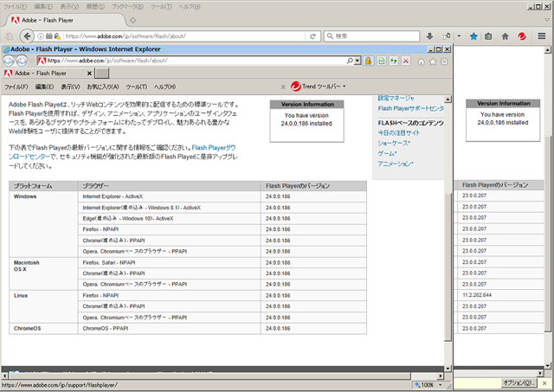Open Firefox downloads arrow icon

429,36
